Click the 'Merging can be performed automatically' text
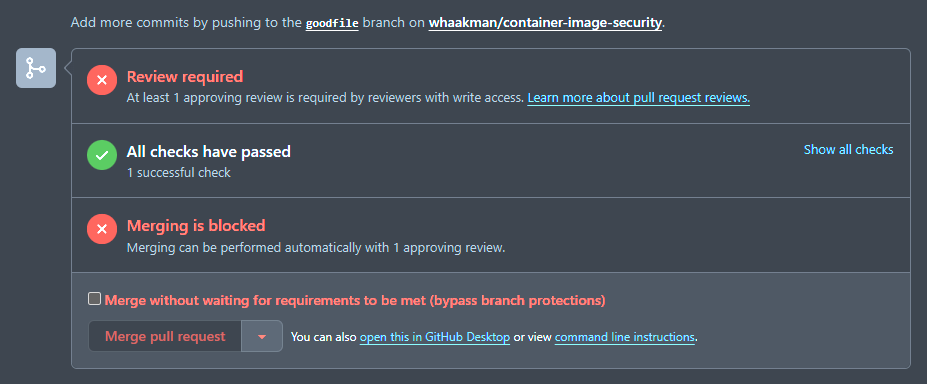Image resolution: width=927 pixels, height=384 pixels. (316, 248)
